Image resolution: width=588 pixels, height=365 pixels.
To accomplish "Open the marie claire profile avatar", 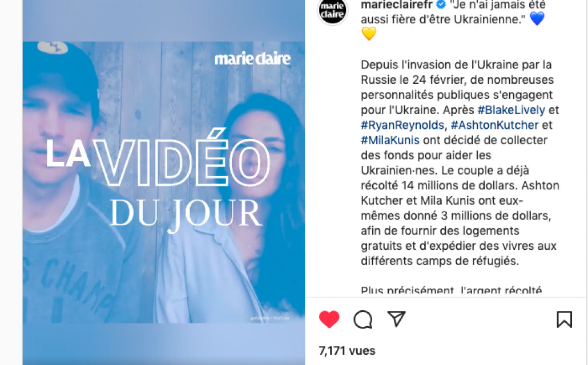I will coord(332,10).
